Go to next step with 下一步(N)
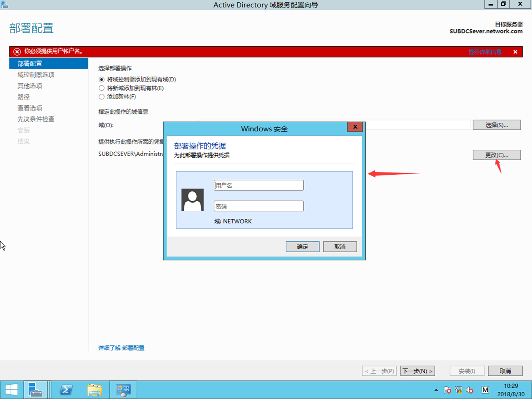The image size is (532, 399). point(417,371)
